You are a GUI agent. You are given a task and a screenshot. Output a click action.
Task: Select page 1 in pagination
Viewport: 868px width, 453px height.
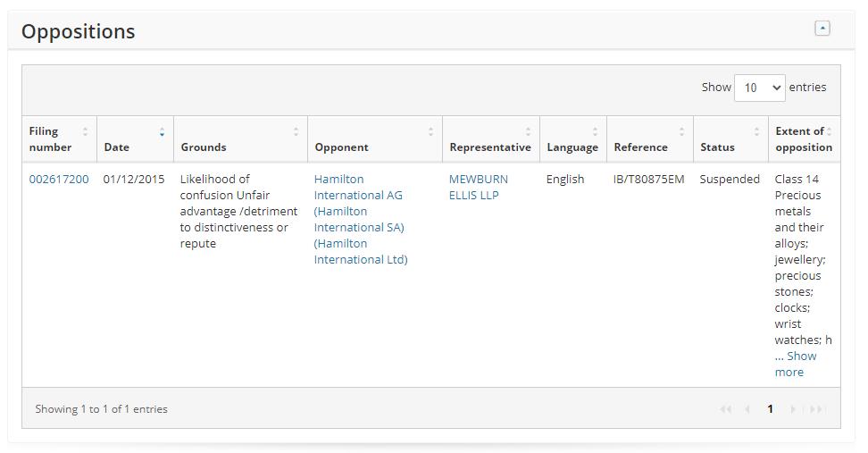(770, 409)
